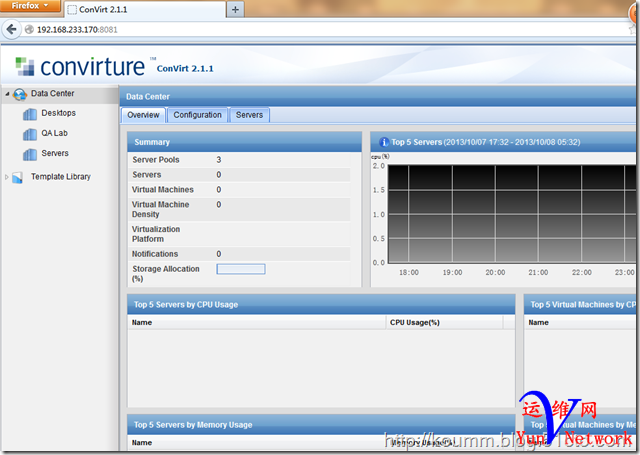Click the info icon beside Top 5 Servers

[x=384, y=142]
